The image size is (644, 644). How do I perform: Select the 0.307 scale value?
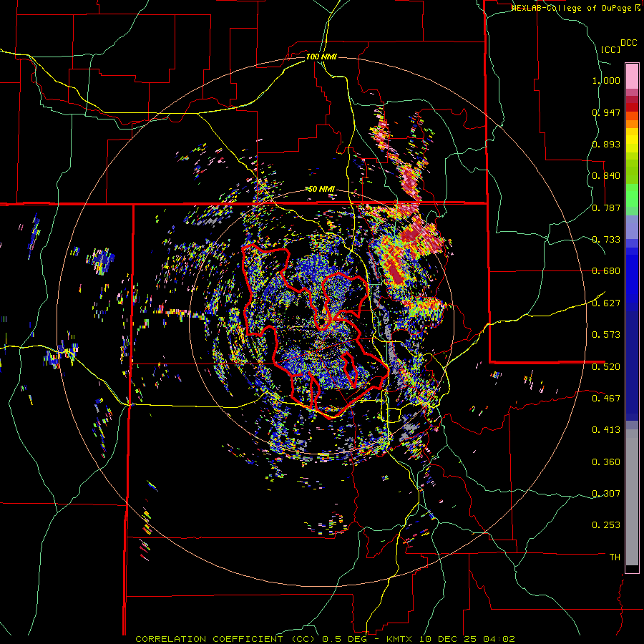pos(606,494)
